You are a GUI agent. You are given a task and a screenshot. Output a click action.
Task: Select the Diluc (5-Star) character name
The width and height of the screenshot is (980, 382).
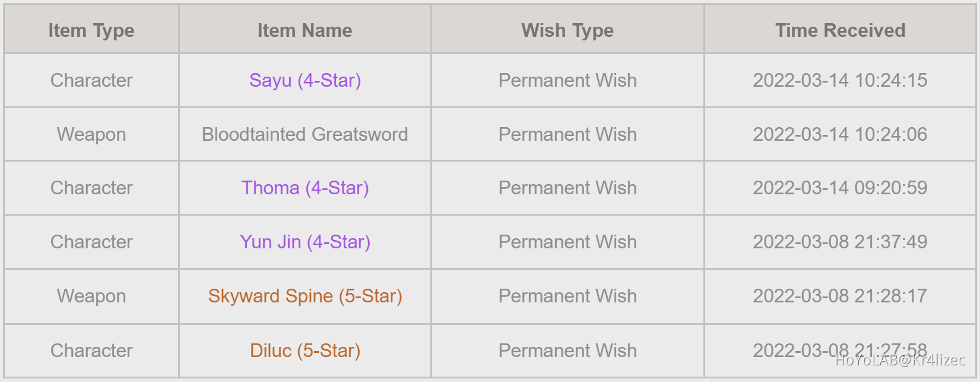coord(305,351)
